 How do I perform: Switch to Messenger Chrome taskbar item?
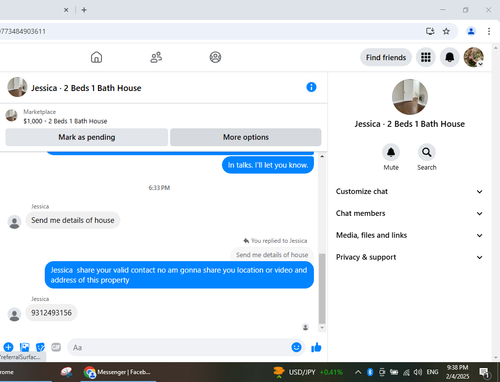118,372
